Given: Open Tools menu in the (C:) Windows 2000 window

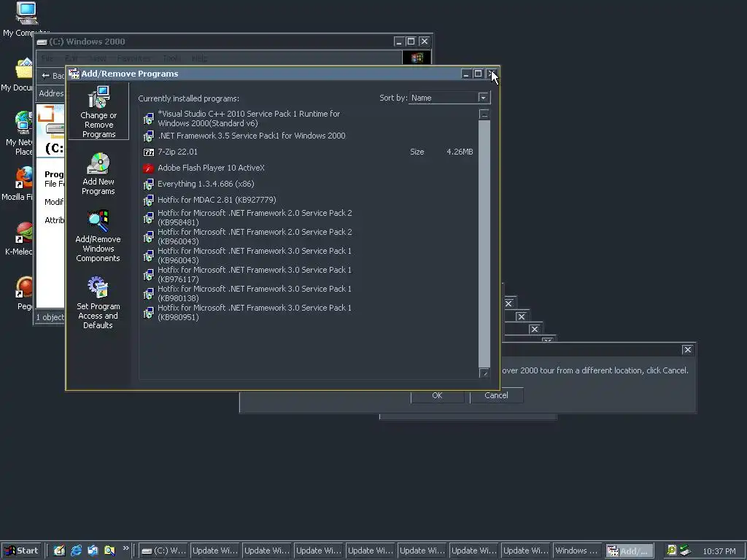Looking at the screenshot, I should tap(171, 58).
